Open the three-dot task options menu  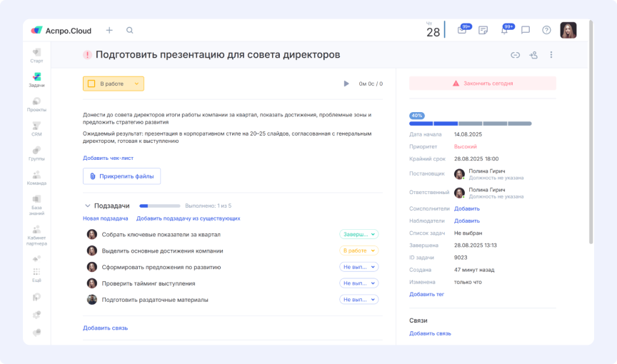(551, 55)
